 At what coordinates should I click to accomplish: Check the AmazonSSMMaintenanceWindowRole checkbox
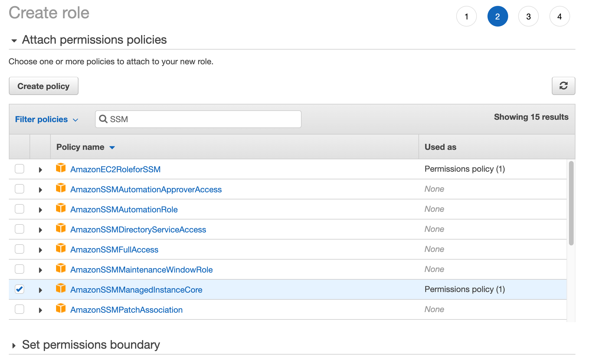(x=19, y=269)
